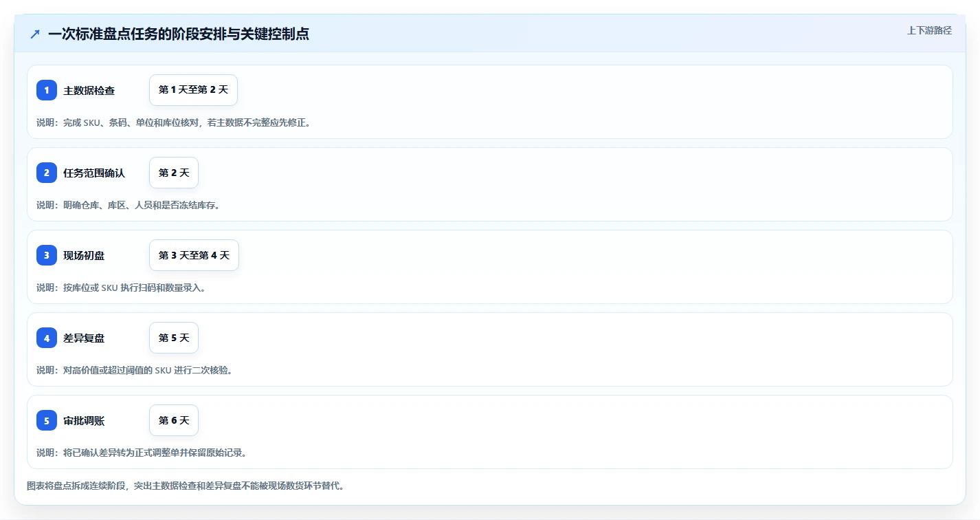Click the 任务范围确认 step title
980x520 pixels.
94,173
